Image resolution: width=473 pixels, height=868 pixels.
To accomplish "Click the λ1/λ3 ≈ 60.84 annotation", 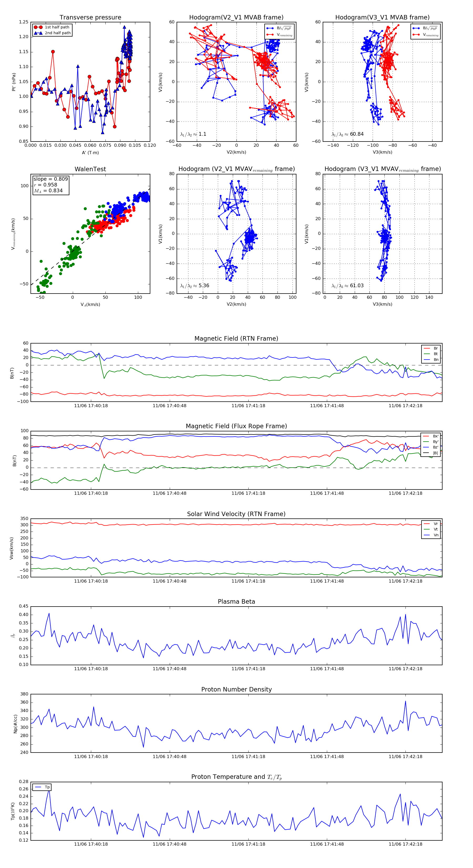I will tap(347, 134).
